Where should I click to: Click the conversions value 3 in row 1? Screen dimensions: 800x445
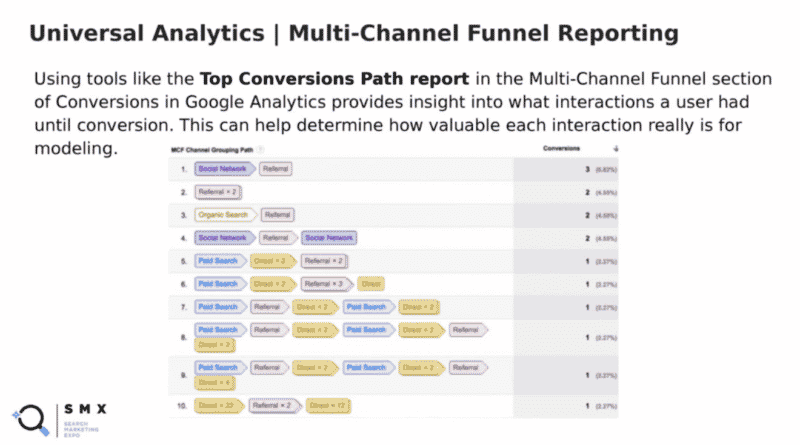(x=587, y=169)
